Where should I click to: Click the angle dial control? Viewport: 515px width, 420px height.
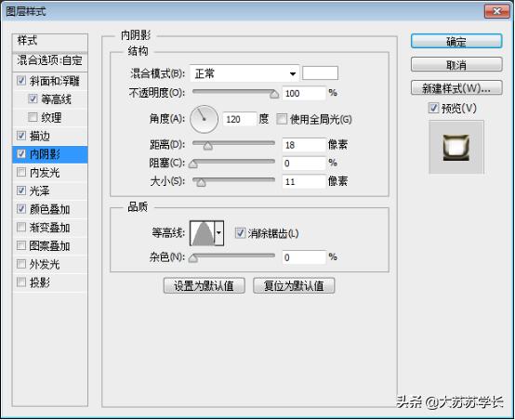click(204, 119)
